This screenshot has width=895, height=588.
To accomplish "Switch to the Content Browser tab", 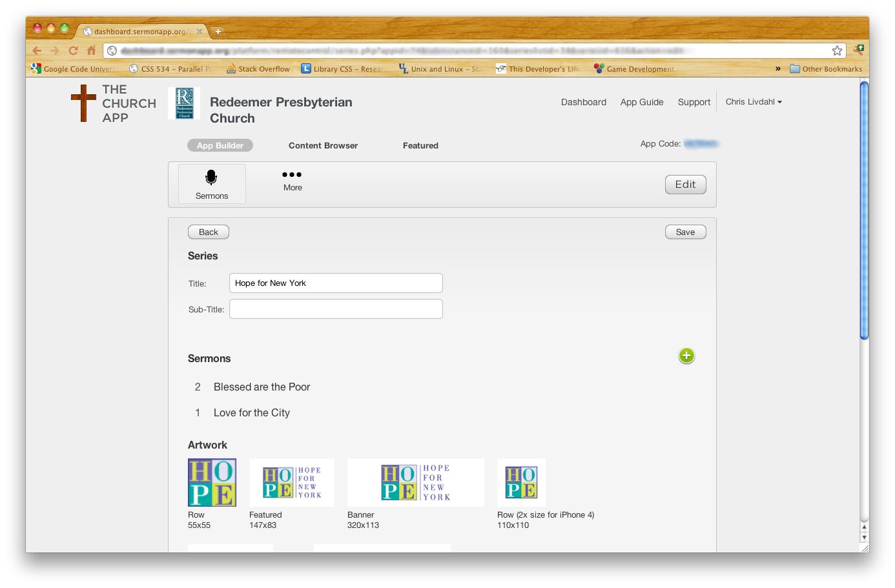I will click(x=323, y=146).
